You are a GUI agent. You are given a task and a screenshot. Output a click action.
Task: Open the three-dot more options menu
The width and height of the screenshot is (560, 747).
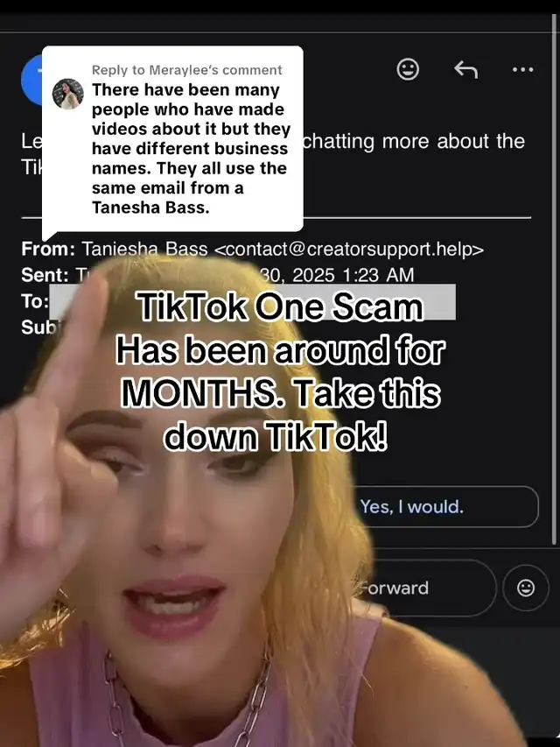click(523, 70)
